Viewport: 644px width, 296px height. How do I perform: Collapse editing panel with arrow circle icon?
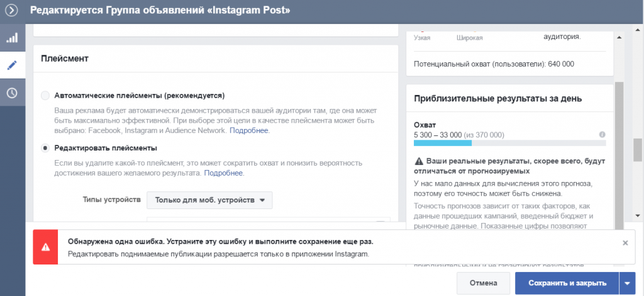12,10
